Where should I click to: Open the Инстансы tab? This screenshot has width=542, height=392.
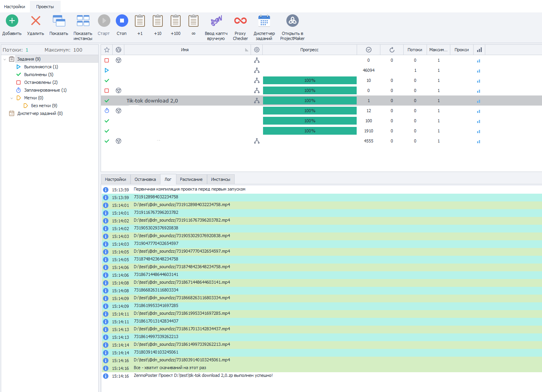(x=220, y=179)
